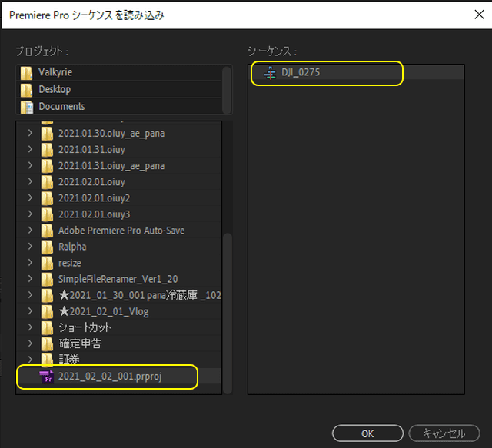Expand the 2021.01.30.oiuy_ae_pana folder
Image resolution: width=492 pixels, height=448 pixels.
tap(30, 133)
